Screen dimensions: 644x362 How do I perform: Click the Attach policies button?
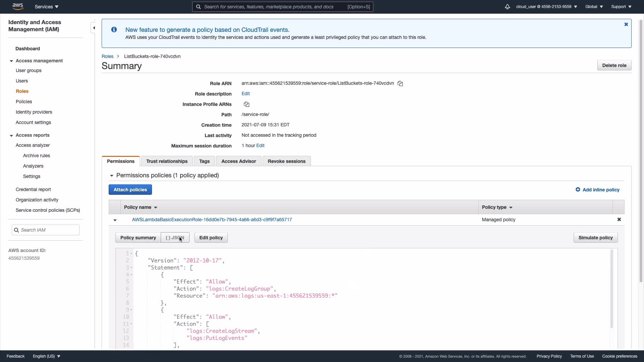(x=130, y=190)
